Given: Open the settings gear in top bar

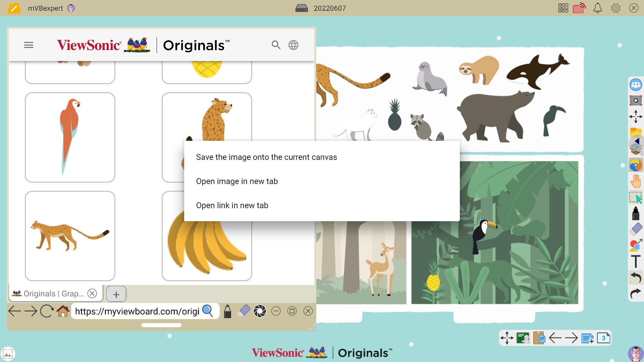Looking at the screenshot, I should pos(616,8).
